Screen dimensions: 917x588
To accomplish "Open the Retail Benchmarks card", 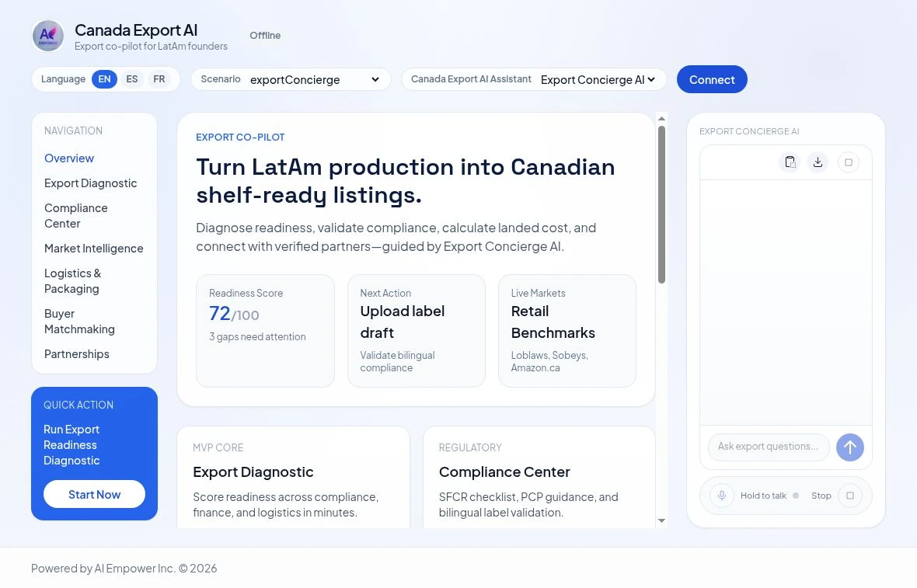I will pyautogui.click(x=567, y=331).
